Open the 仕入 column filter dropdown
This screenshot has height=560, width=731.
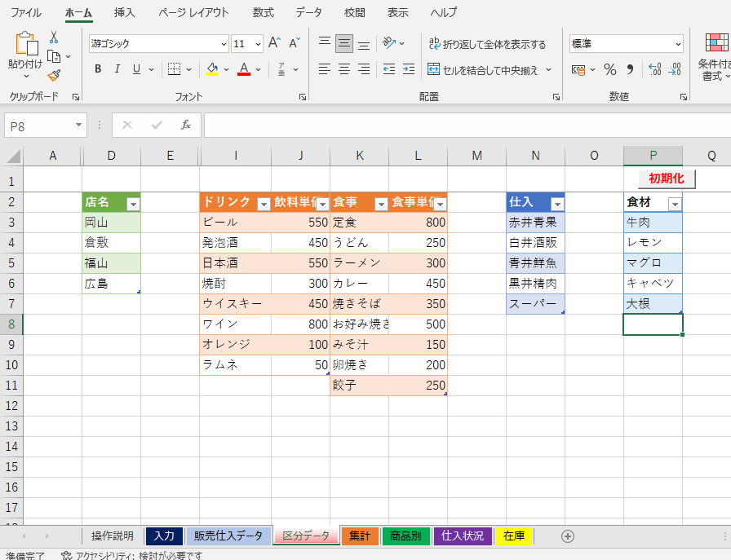[x=557, y=204]
